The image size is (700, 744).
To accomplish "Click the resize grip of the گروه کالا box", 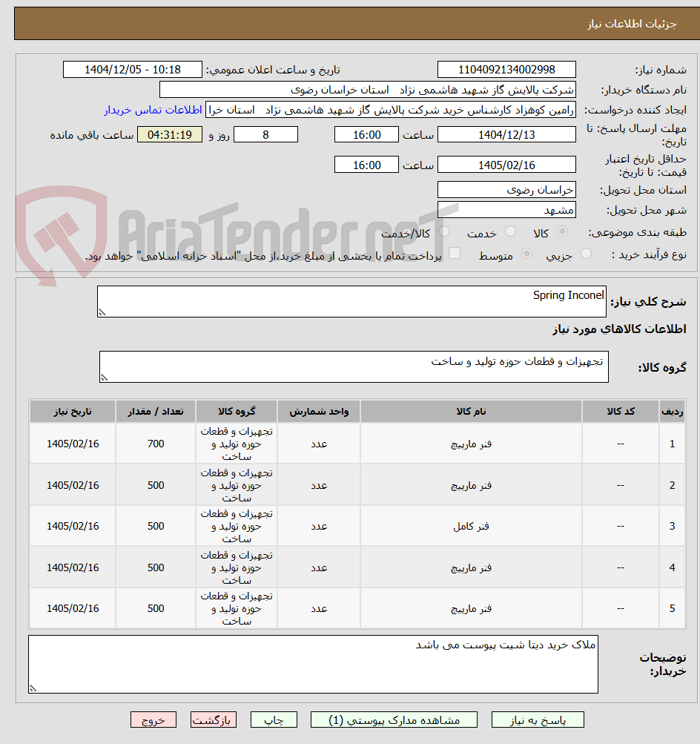I will [103, 378].
